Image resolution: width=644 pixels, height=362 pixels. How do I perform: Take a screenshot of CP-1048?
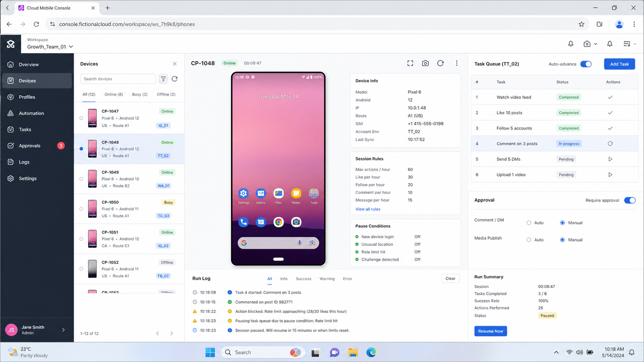tap(425, 63)
